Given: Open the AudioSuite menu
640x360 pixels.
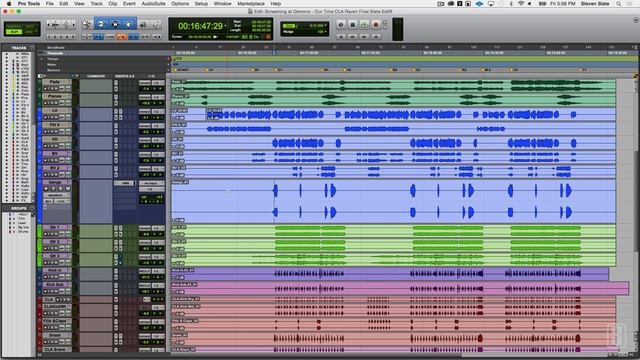Looking at the screenshot, I should point(153,4).
